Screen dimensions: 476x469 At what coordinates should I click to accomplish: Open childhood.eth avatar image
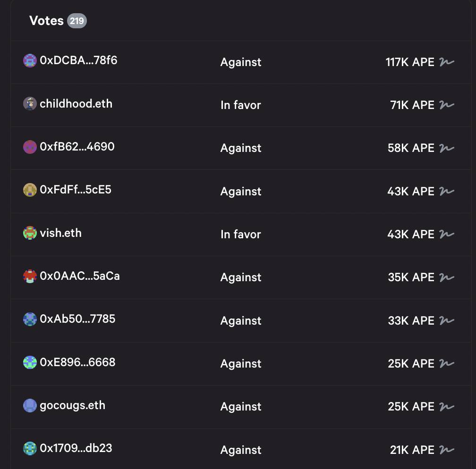tap(30, 104)
